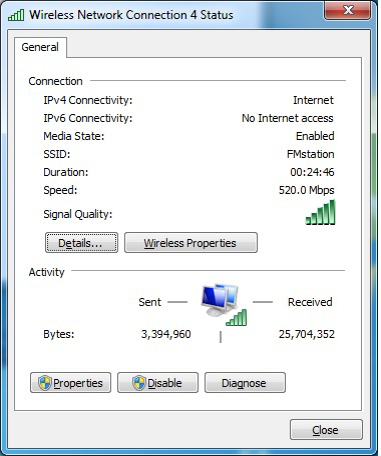The width and height of the screenshot is (381, 456).
Task: Select the General tab
Action: (40, 47)
